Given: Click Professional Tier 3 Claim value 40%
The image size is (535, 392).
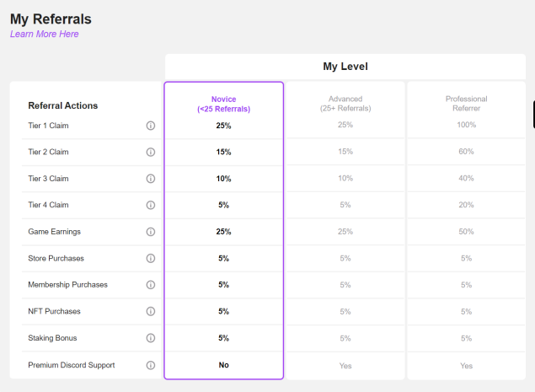Looking at the screenshot, I should pyautogui.click(x=466, y=178).
